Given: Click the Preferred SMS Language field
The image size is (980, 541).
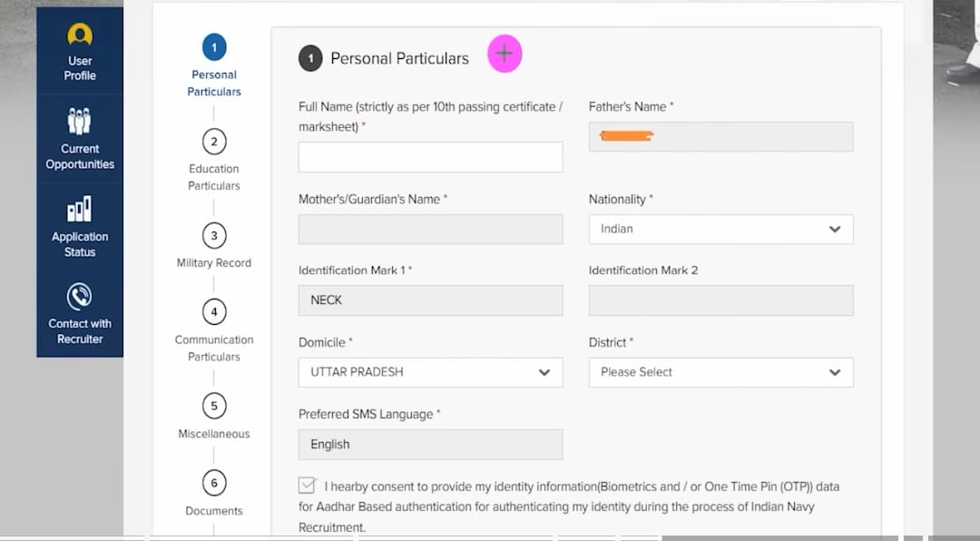Looking at the screenshot, I should [x=430, y=445].
